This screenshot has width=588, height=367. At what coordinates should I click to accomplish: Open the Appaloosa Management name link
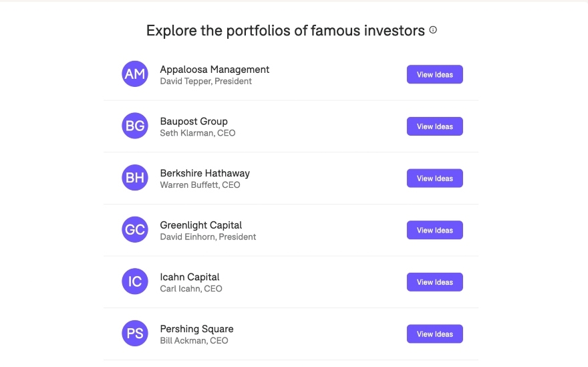214,70
